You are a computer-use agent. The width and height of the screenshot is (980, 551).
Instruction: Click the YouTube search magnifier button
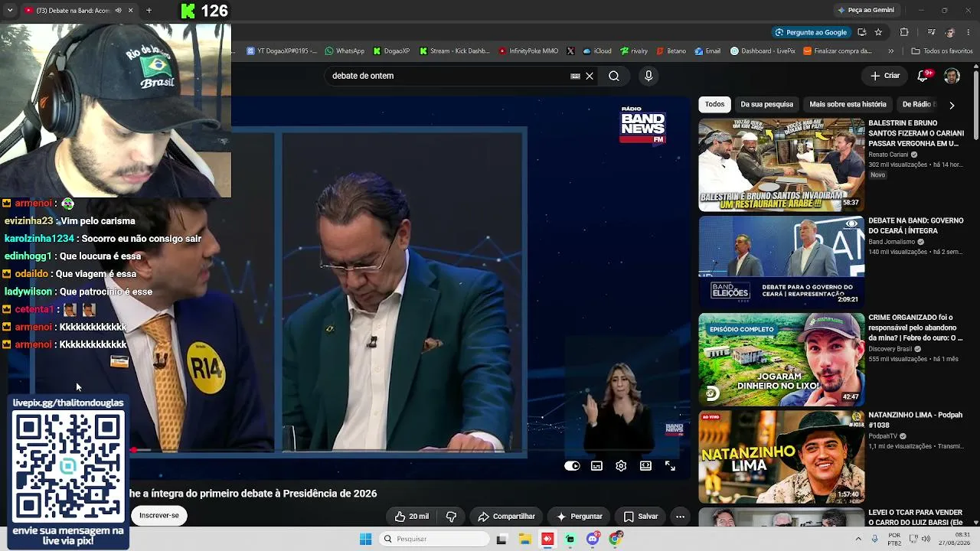tap(614, 76)
